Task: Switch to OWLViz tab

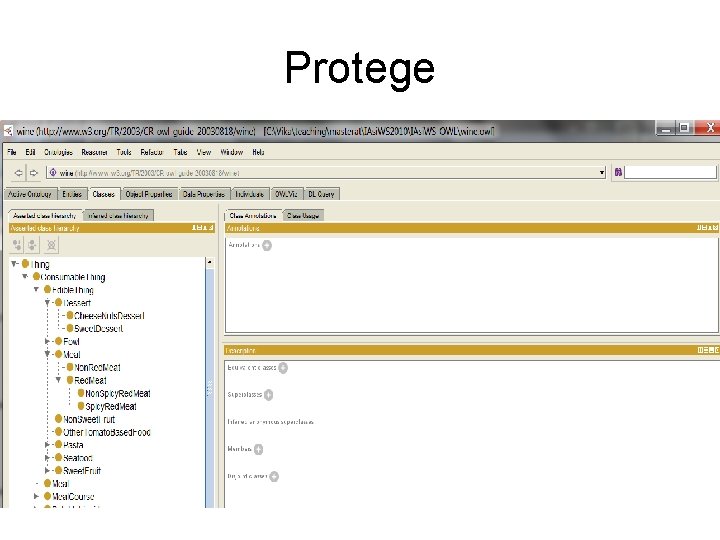Action: pyautogui.click(x=286, y=194)
